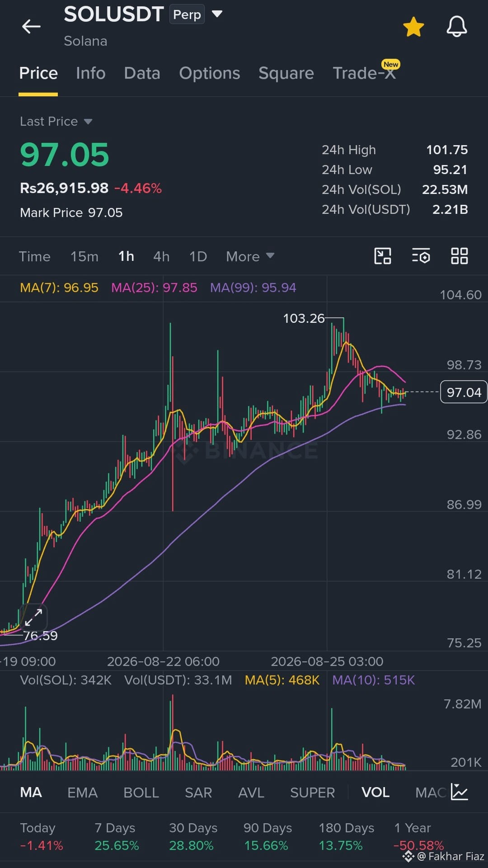Tap the MA(7): 96.95 indicator label
Image resolution: width=488 pixels, height=868 pixels.
[59, 288]
